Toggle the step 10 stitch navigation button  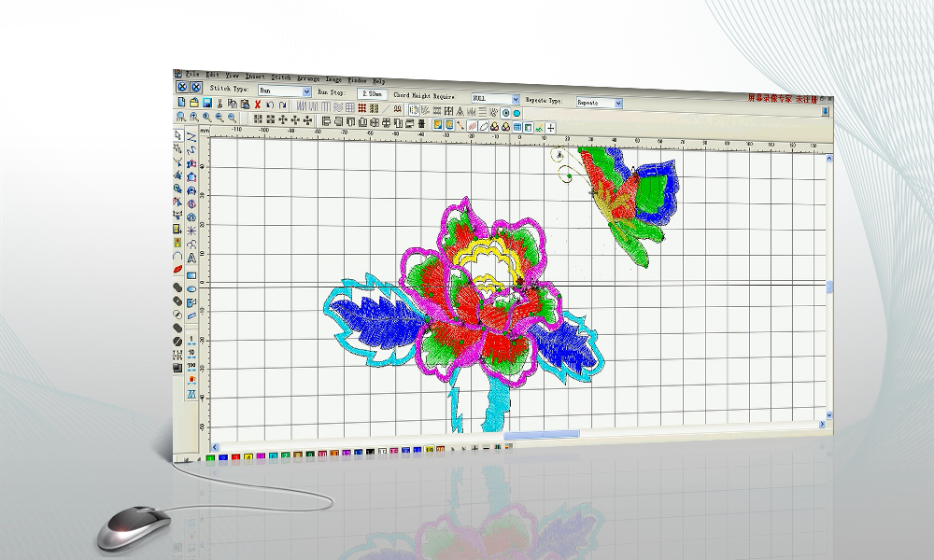(x=191, y=355)
